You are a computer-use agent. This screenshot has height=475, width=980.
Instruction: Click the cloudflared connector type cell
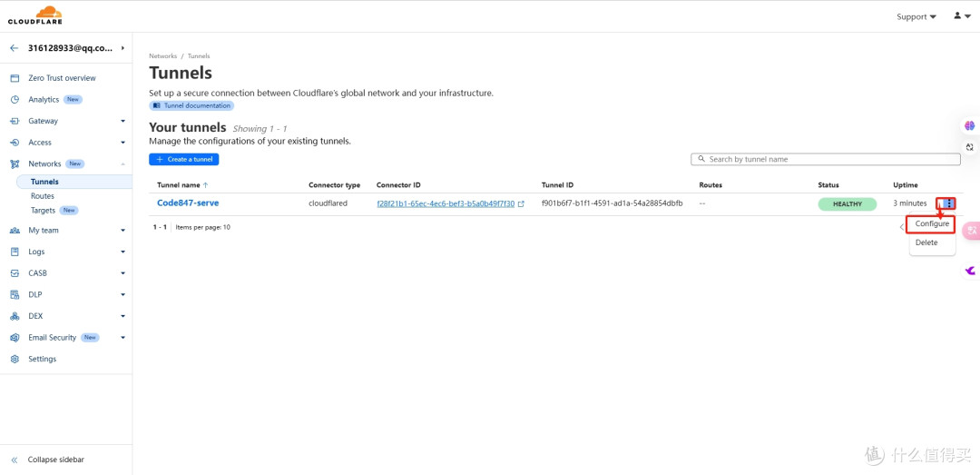pyautogui.click(x=328, y=203)
